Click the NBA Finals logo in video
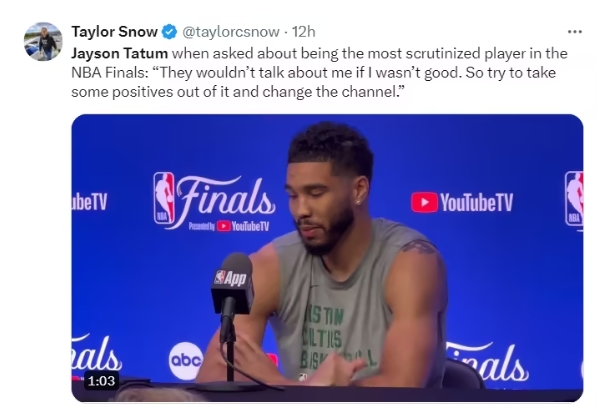The height and width of the screenshot is (409, 597). pos(214,202)
